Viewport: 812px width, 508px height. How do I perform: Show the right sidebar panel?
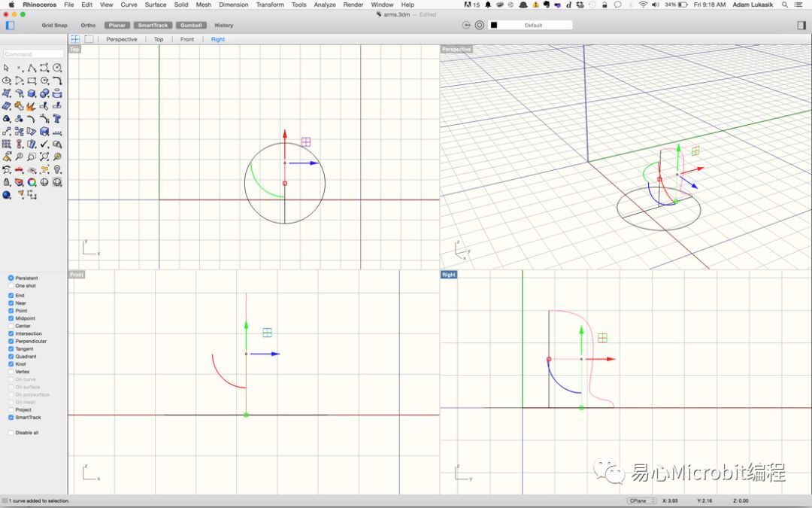pyautogui.click(x=801, y=25)
